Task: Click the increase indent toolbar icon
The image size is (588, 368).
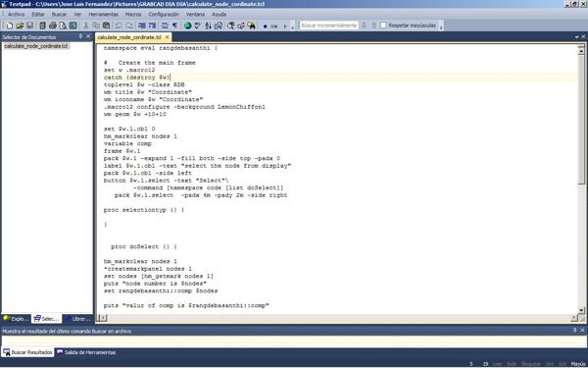Action: (152, 26)
